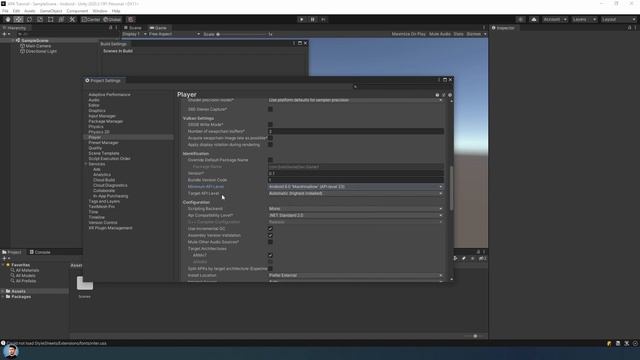640x360 pixels.
Task: Toggle grid snapping icon in toolbar
Action: click(x=131, y=19)
